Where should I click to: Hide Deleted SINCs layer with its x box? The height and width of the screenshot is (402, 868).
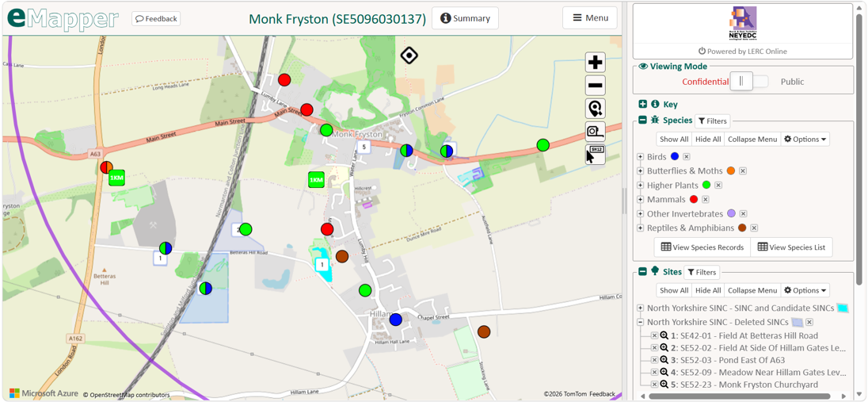click(809, 322)
